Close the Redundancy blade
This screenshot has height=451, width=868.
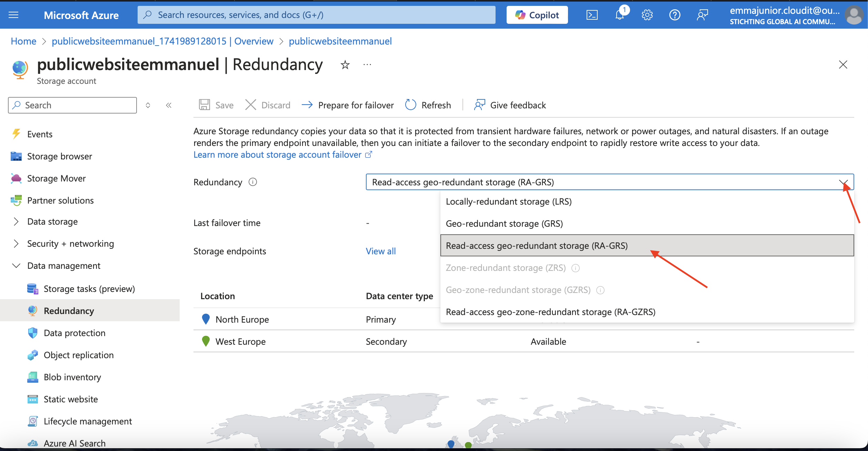pyautogui.click(x=843, y=65)
